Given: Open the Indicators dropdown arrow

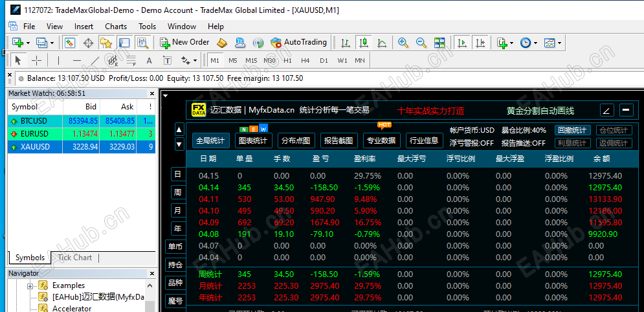Looking at the screenshot, I should coord(512,43).
